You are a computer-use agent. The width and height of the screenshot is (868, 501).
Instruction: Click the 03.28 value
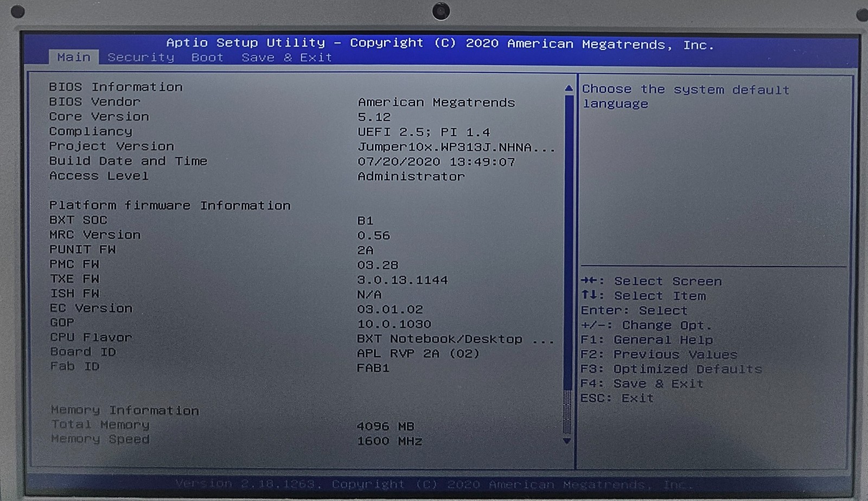click(x=378, y=265)
